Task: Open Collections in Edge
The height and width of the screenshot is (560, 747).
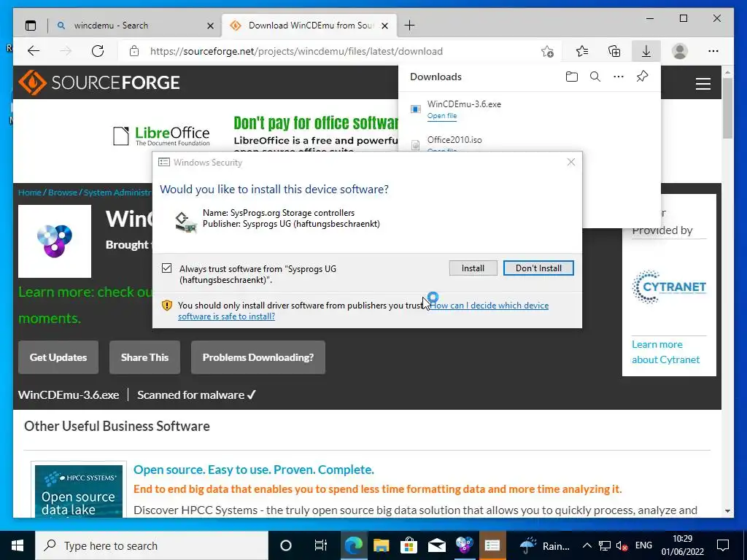Action: point(614,51)
